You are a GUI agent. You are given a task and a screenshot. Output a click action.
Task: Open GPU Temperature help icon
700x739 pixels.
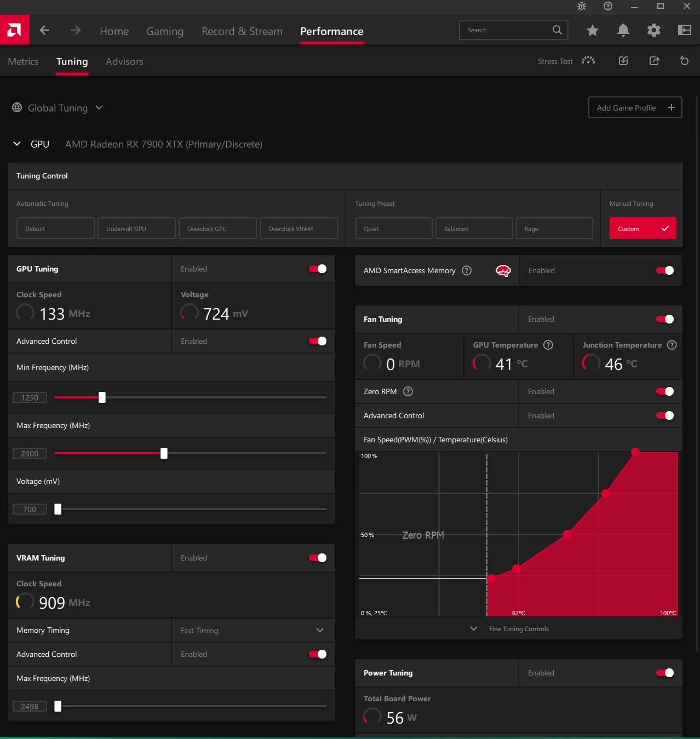548,345
